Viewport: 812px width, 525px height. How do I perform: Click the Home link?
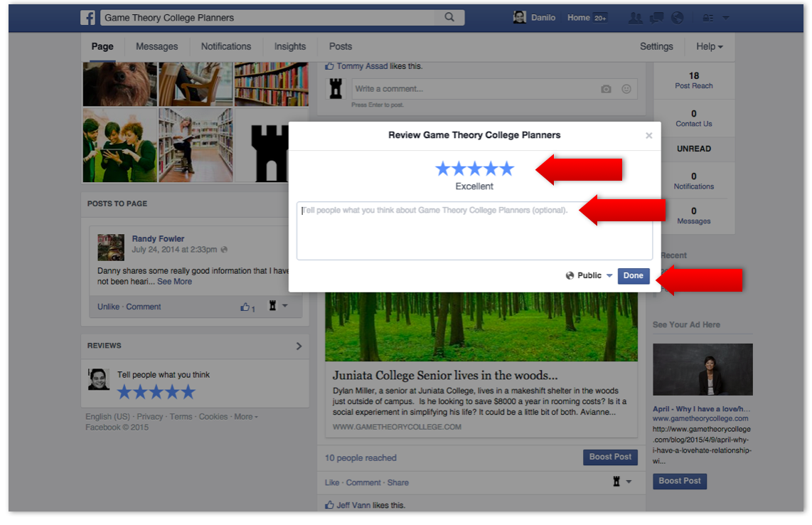[579, 18]
